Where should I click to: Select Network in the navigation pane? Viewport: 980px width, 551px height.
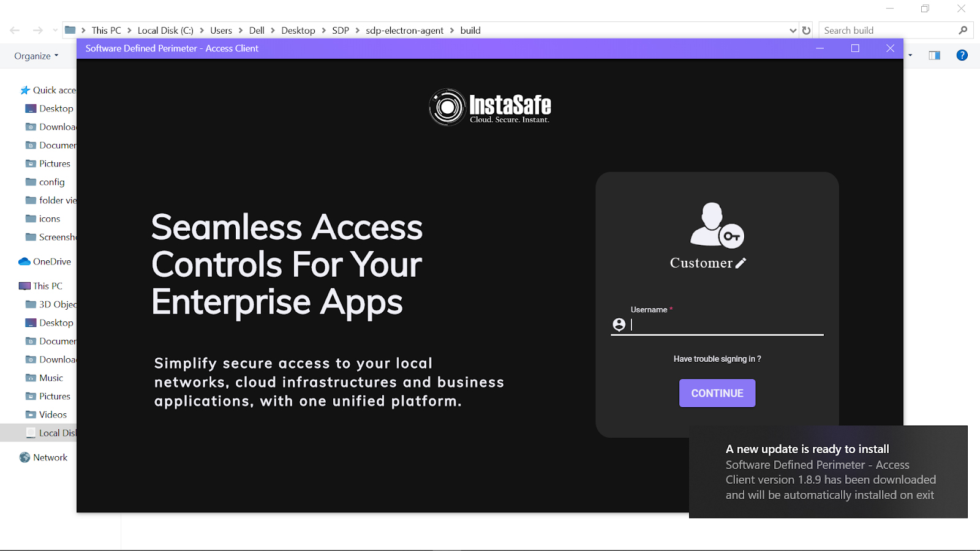(x=43, y=457)
